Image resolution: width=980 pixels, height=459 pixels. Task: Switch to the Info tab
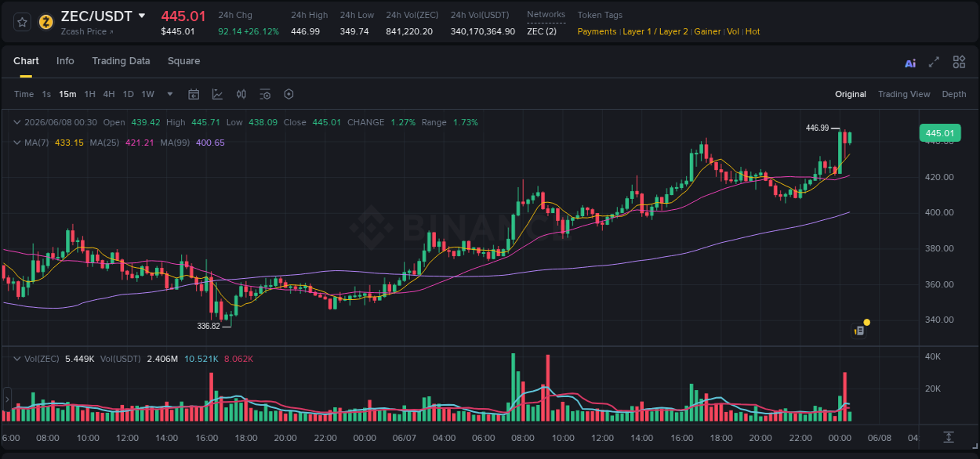(x=65, y=61)
